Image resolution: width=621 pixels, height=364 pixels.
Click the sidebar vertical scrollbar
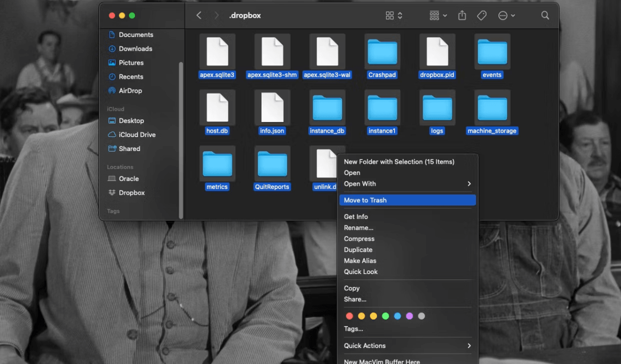pyautogui.click(x=181, y=140)
